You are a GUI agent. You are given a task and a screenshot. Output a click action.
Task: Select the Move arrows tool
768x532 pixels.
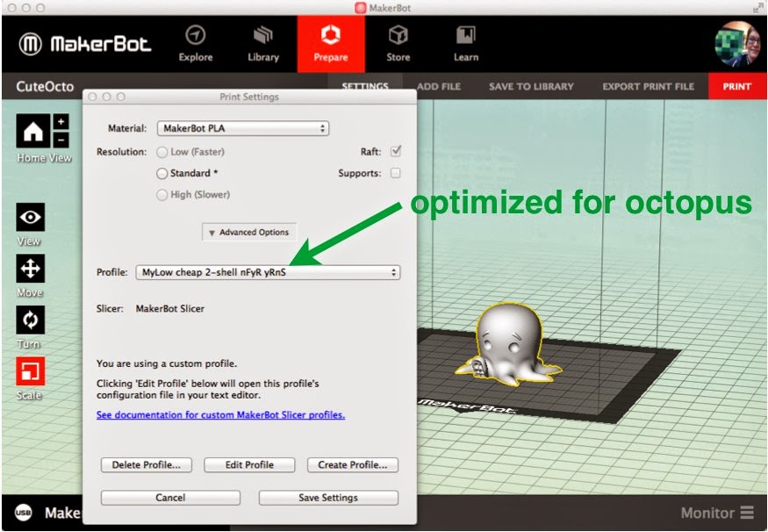[x=31, y=269]
